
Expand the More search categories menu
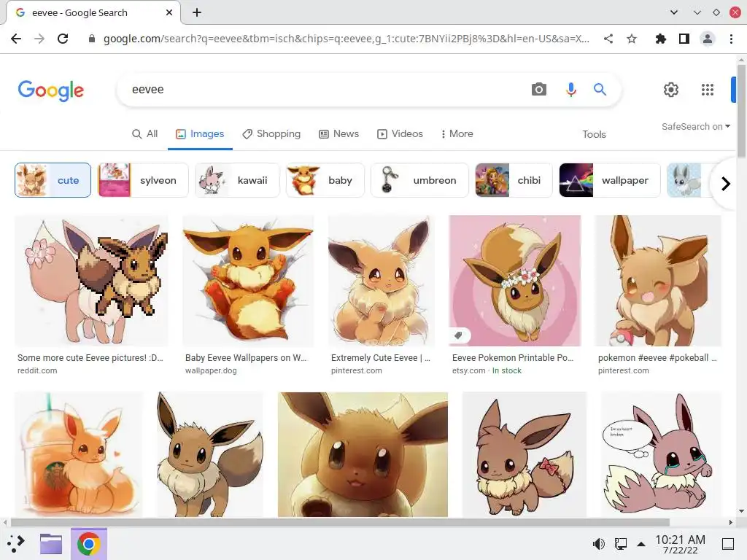tap(457, 134)
